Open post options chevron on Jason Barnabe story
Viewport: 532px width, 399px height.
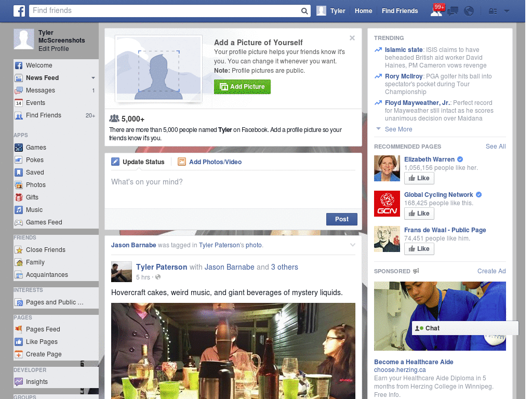click(x=353, y=245)
